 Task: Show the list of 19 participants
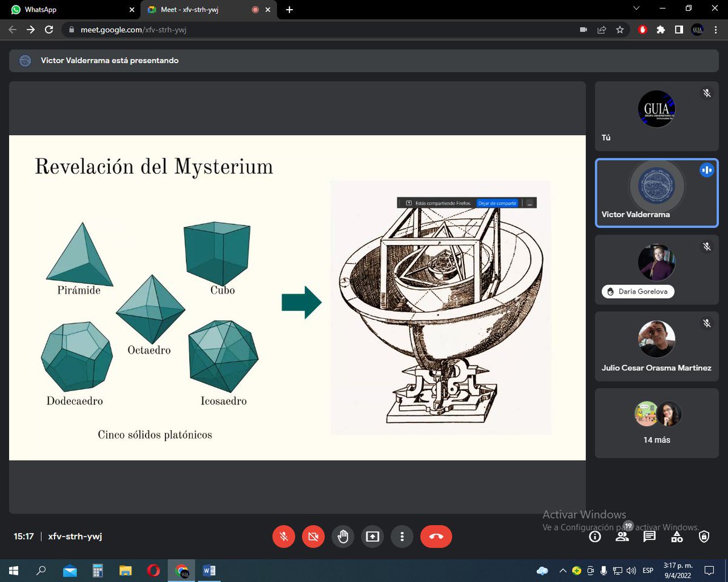[x=622, y=537]
